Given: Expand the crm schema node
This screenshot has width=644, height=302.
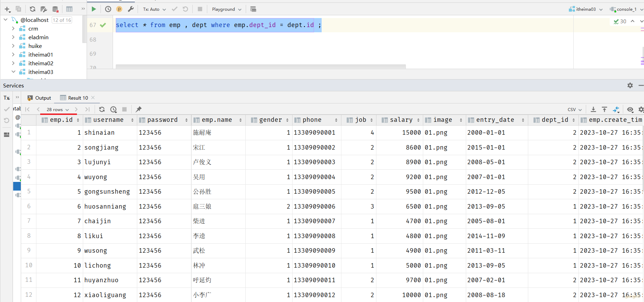Looking at the screenshot, I should click(x=13, y=28).
